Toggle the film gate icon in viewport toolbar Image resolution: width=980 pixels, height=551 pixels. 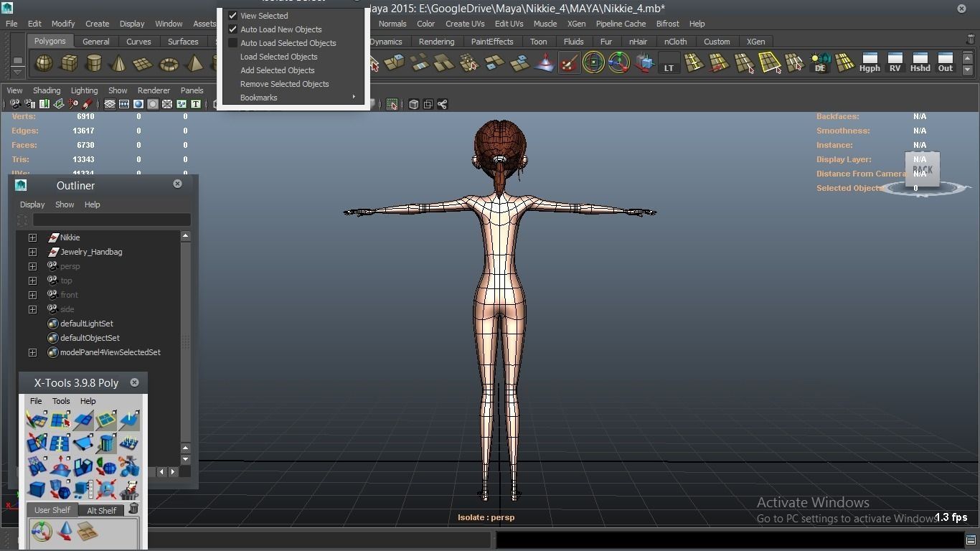(124, 104)
